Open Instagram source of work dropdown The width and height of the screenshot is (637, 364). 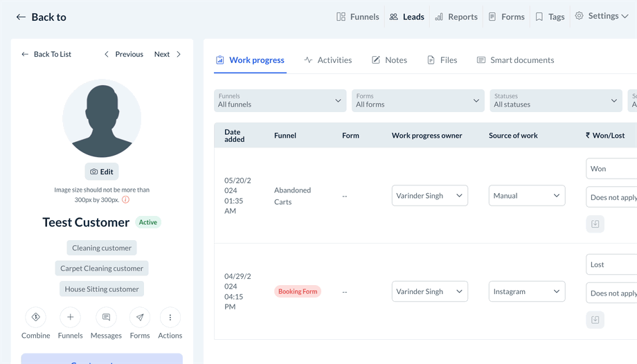(x=526, y=291)
